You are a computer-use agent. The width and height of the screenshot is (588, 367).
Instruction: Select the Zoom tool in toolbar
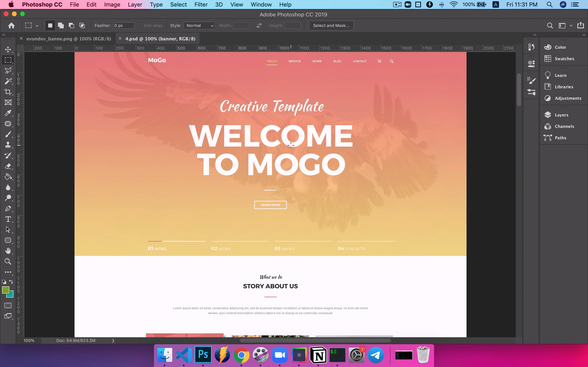[8, 261]
